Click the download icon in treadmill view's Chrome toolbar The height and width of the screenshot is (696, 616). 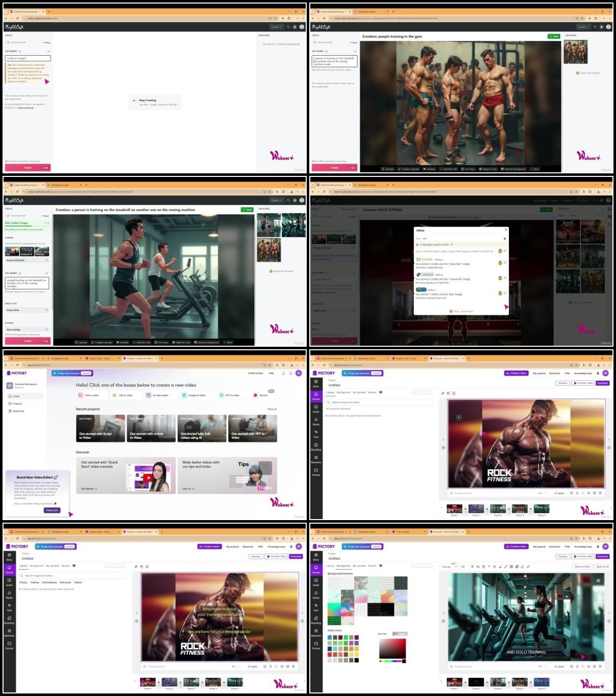pyautogui.click(x=291, y=192)
